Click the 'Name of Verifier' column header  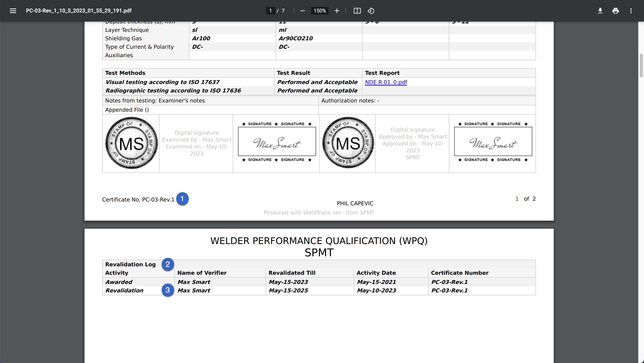[x=202, y=273]
